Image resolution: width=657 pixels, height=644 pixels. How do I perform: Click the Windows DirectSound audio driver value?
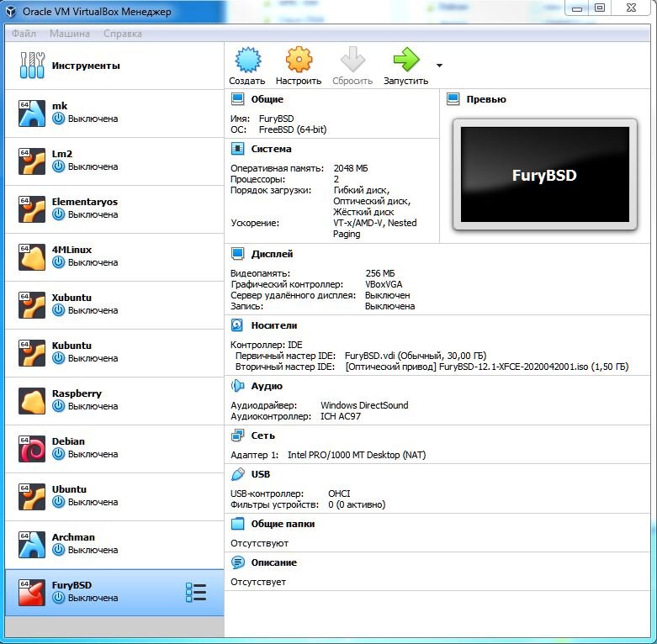(364, 405)
